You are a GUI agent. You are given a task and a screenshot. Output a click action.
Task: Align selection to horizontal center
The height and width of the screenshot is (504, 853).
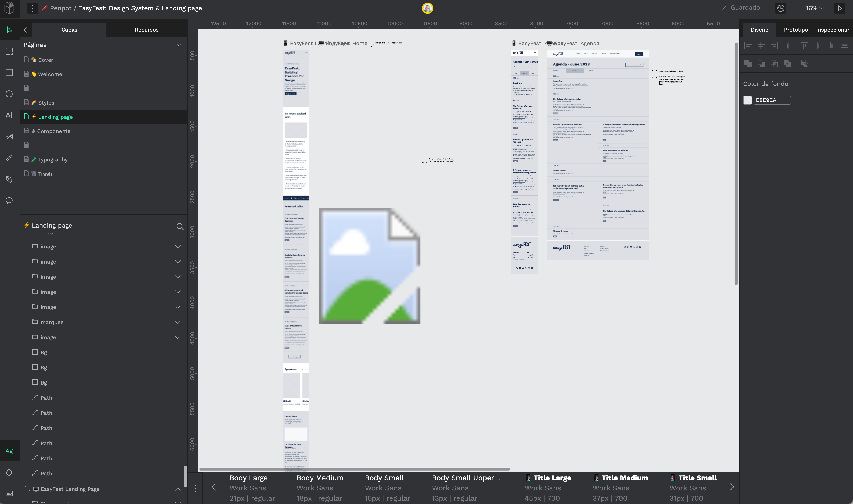pos(761,46)
